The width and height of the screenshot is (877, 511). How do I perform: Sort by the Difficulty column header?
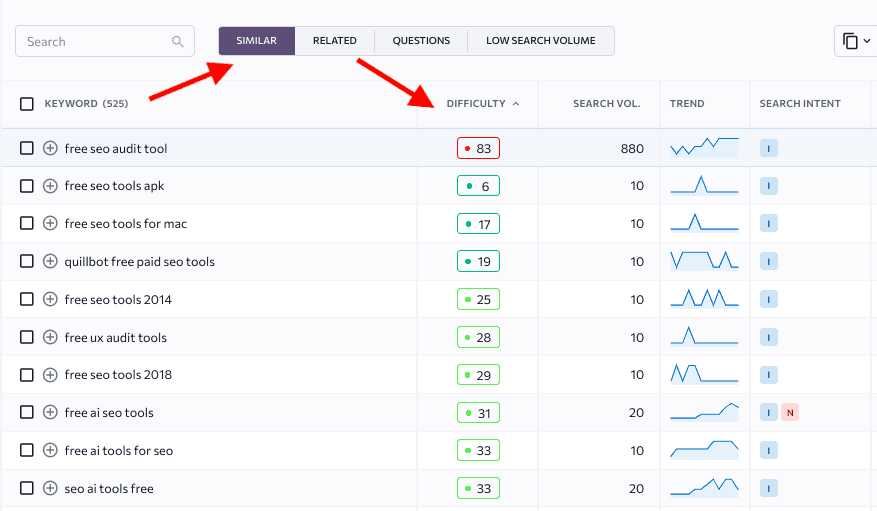477,104
